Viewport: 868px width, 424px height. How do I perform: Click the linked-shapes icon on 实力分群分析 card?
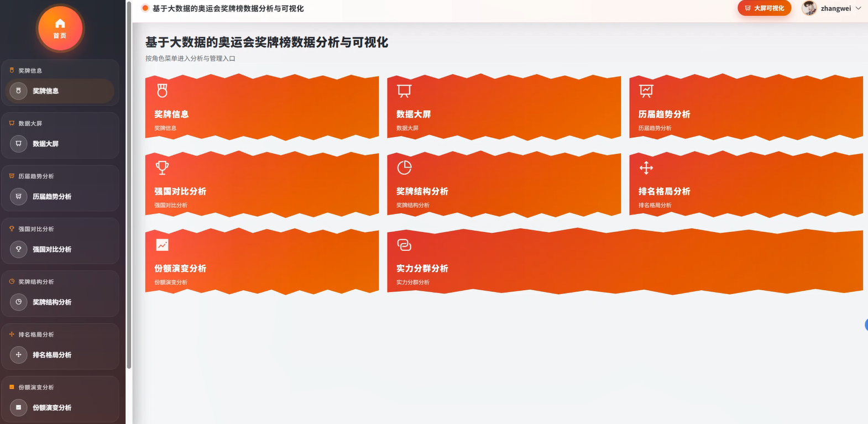pyautogui.click(x=404, y=245)
